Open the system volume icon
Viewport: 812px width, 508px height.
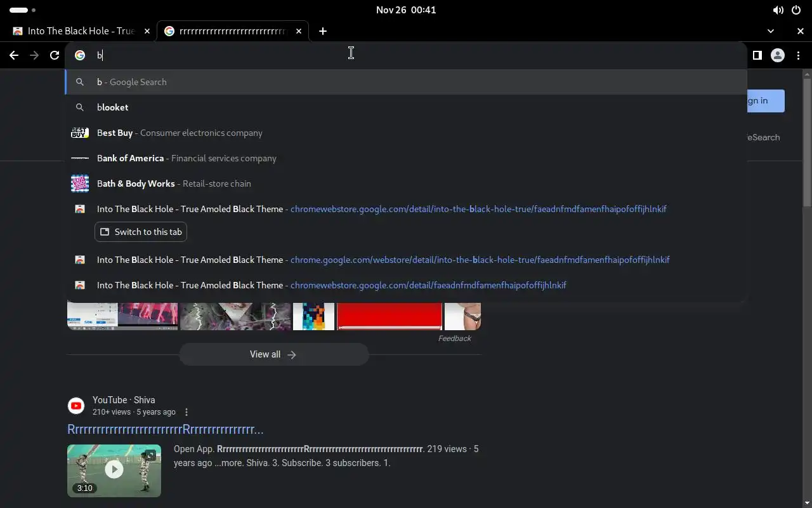[778, 10]
